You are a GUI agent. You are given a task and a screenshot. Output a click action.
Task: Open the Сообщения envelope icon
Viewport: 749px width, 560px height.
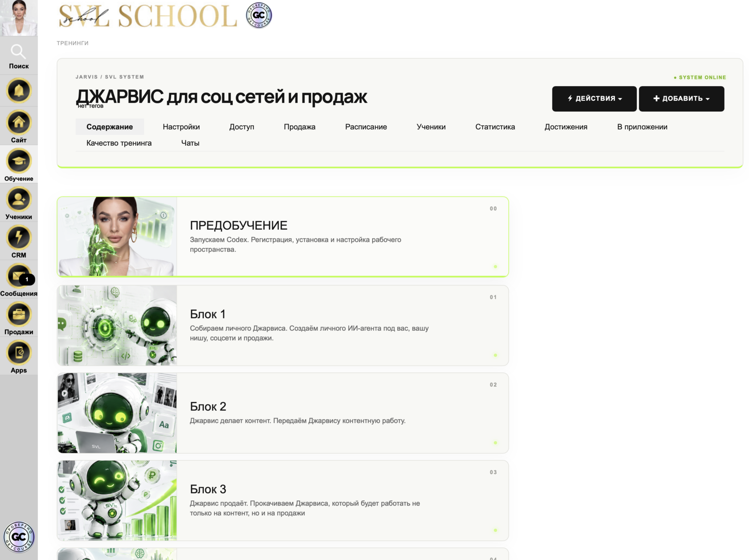[x=19, y=276]
